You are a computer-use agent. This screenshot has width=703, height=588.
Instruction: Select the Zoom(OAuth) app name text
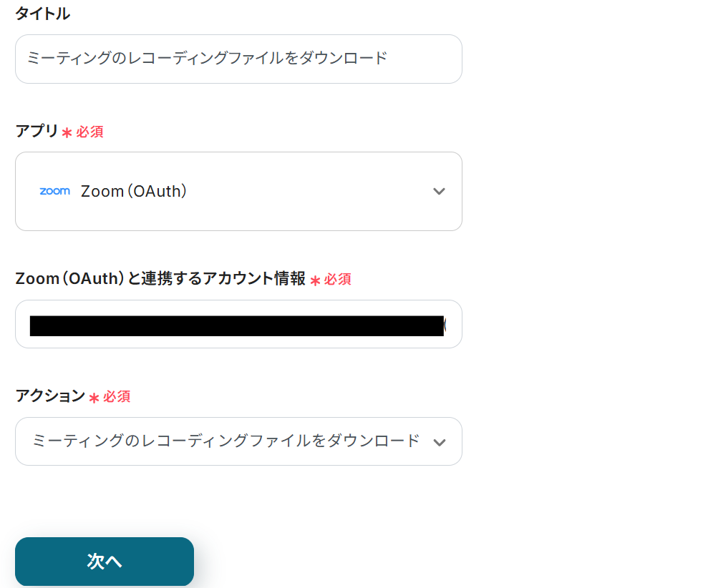[134, 191]
